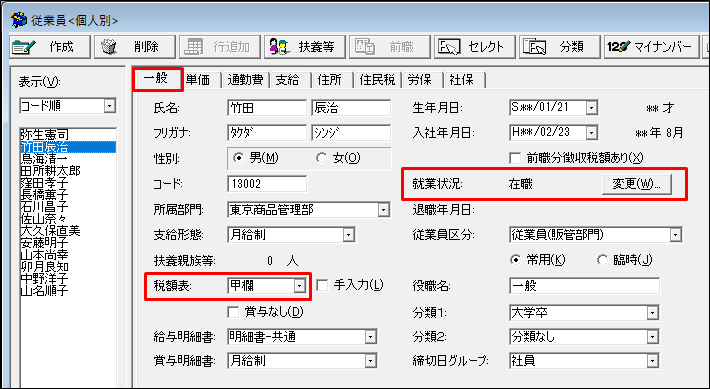Select employee 山本尚幸 in the list
The height and width of the screenshot is (389, 710).
[x=68, y=255]
